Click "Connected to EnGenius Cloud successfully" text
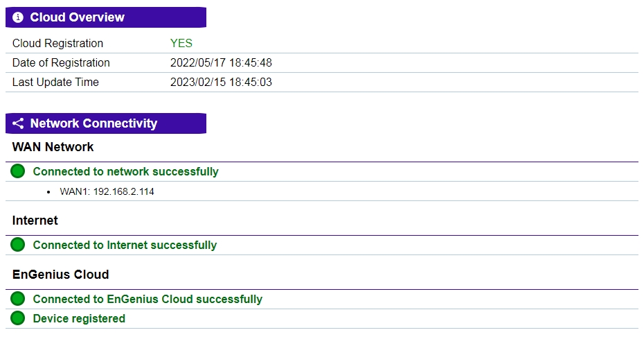 click(147, 299)
